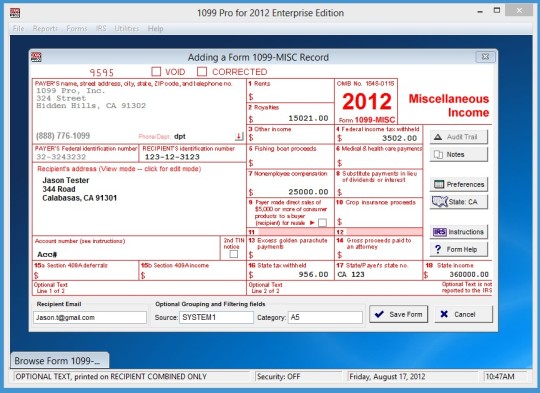Click the date Friday, August 17, 2012
The image size is (540, 393).
click(387, 376)
